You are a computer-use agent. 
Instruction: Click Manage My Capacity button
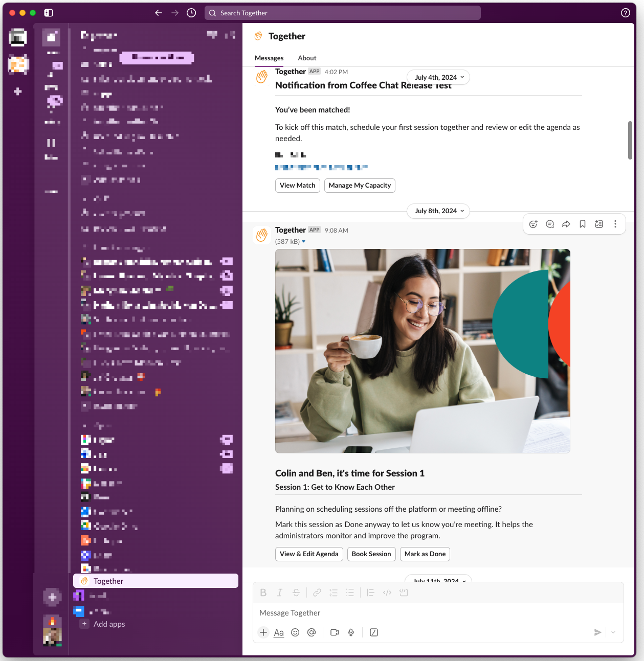point(360,185)
